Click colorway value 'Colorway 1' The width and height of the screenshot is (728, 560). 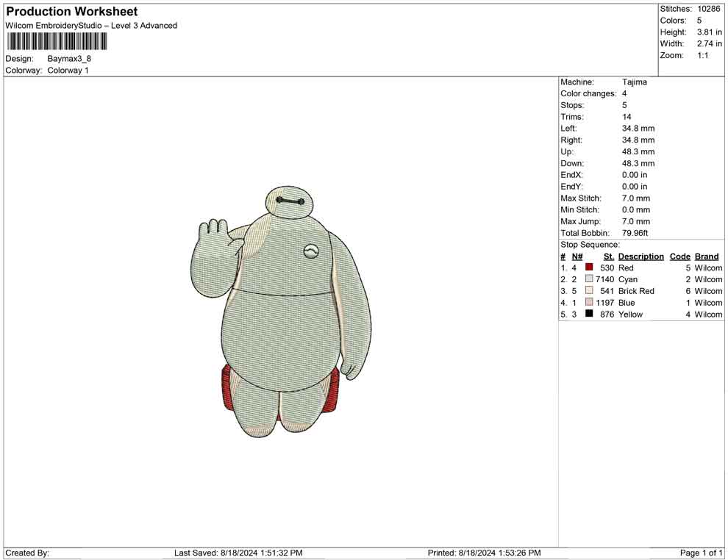68,71
